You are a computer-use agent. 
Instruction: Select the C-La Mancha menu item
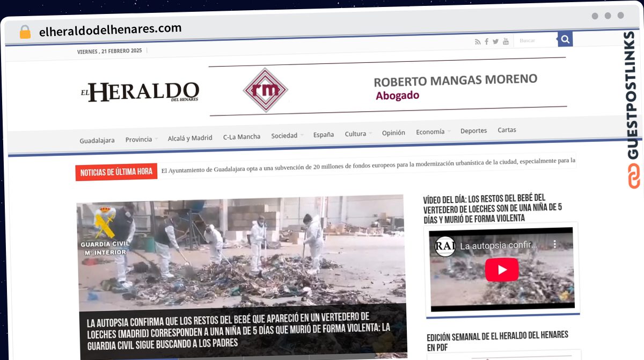click(241, 137)
